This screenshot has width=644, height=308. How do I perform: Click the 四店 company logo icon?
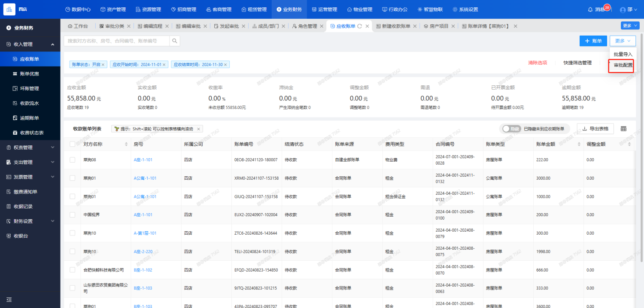pyautogui.click(x=9, y=9)
